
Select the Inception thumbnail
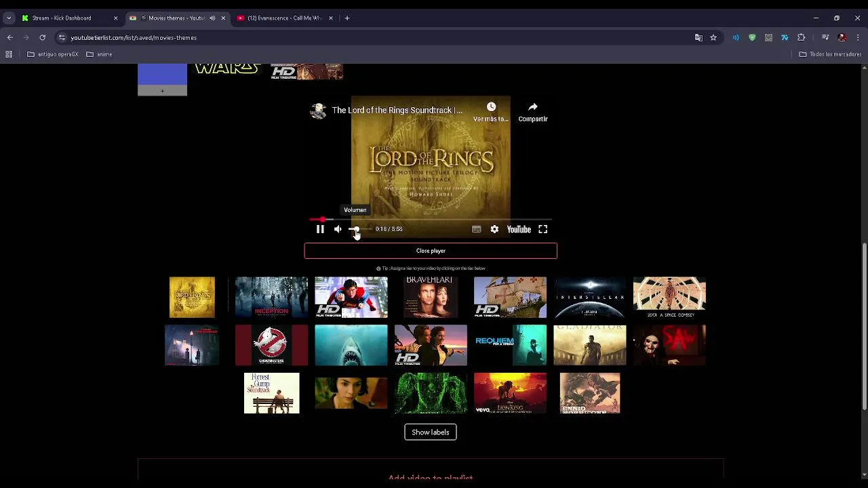click(271, 297)
